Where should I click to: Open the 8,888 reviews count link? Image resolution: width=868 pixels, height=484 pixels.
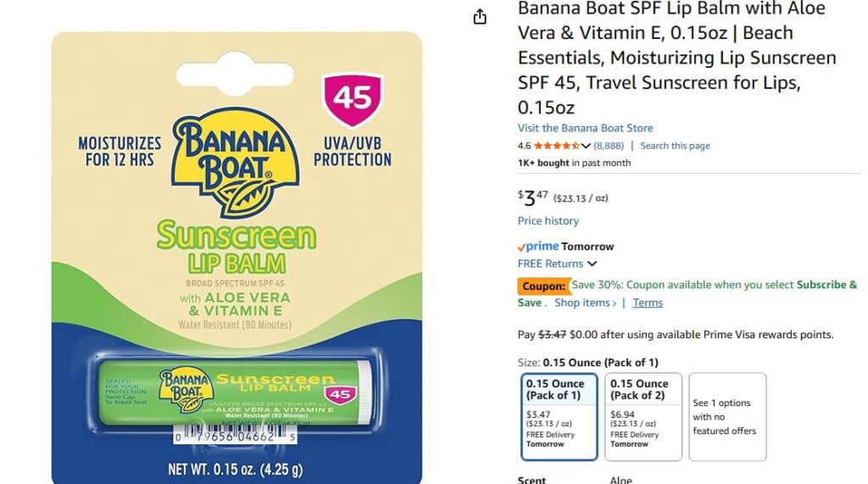609,146
